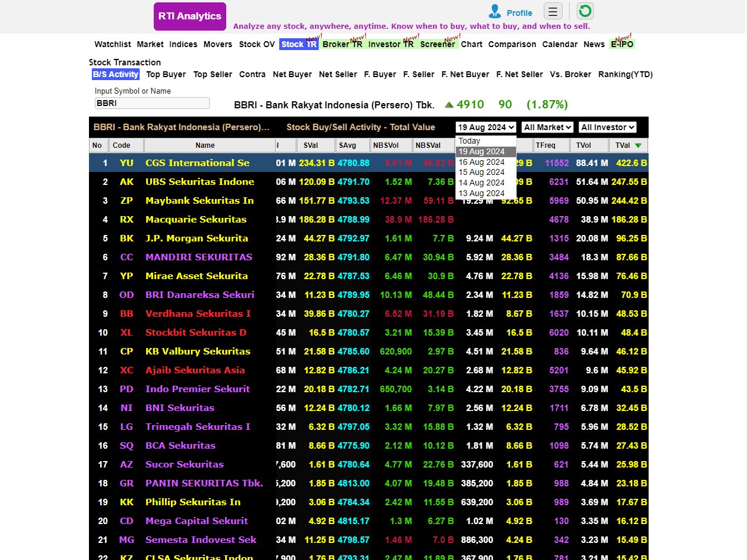Open the Screener section

[x=438, y=44]
